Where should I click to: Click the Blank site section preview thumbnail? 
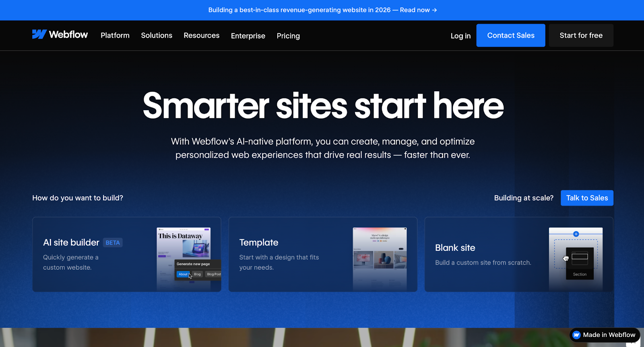tap(576, 259)
